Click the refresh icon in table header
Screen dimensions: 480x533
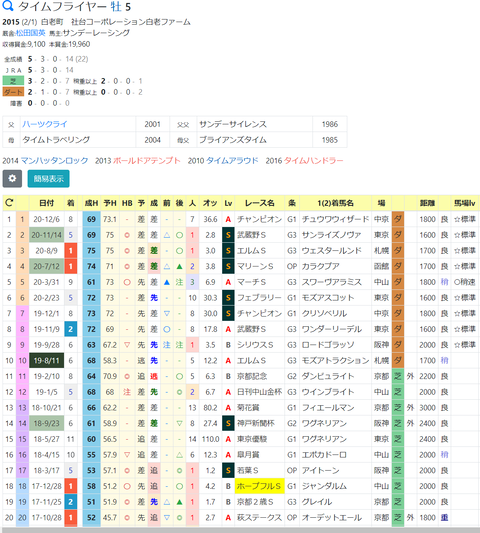click(9, 203)
